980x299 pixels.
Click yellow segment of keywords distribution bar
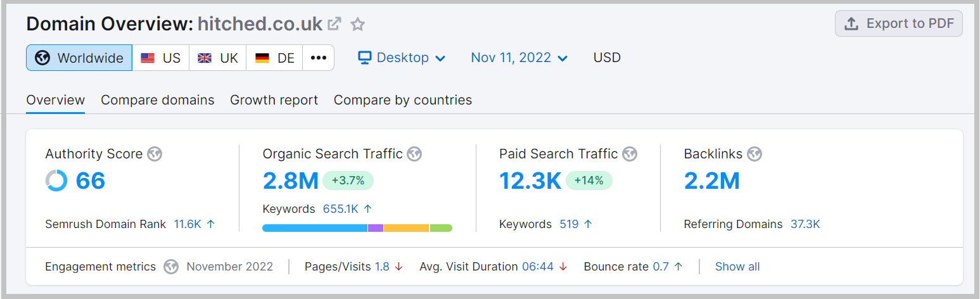pyautogui.click(x=407, y=228)
